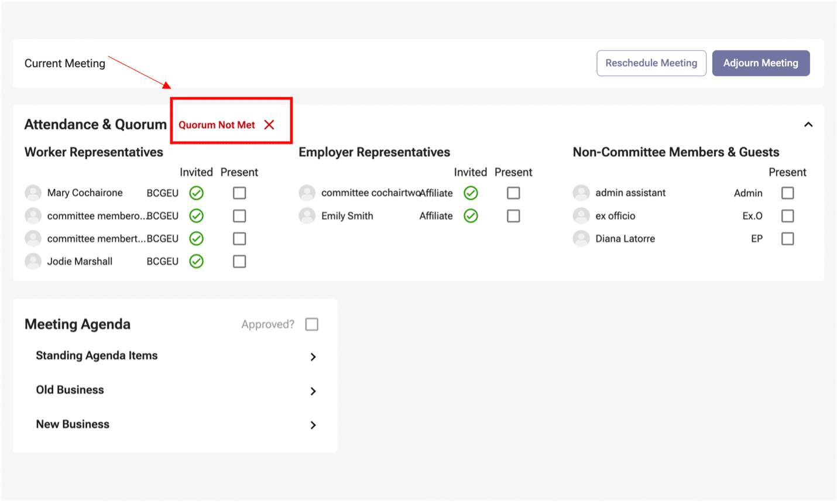Click the Admin role label
This screenshot has height=504, width=837.
click(748, 193)
